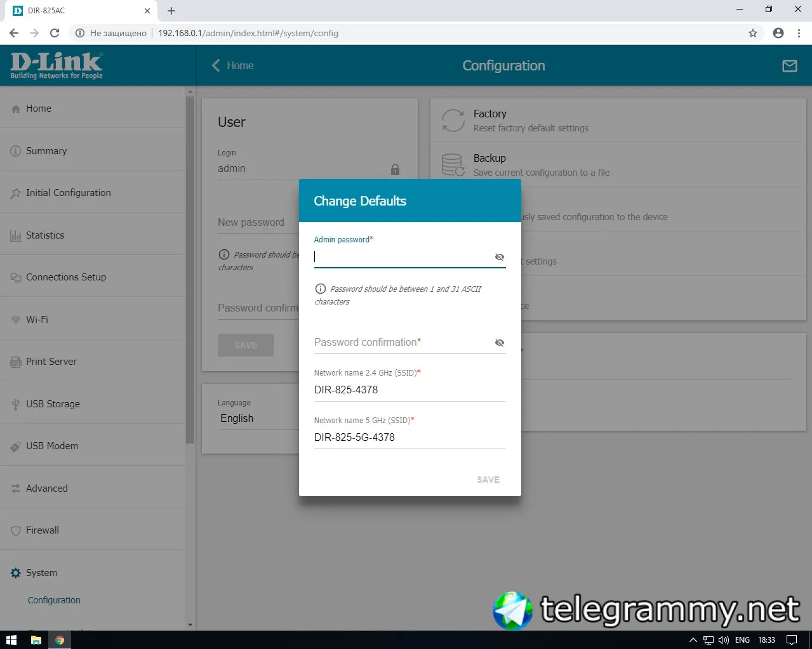Screen dimensions: 812x649
Task: Open Summary menu item
Action: point(93,151)
